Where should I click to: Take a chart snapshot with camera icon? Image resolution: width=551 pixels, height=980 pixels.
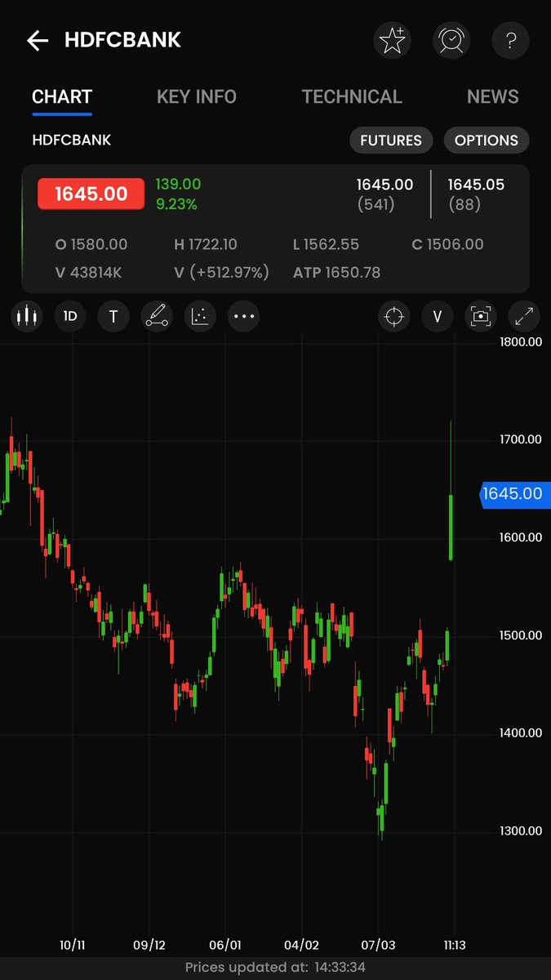pos(481,316)
